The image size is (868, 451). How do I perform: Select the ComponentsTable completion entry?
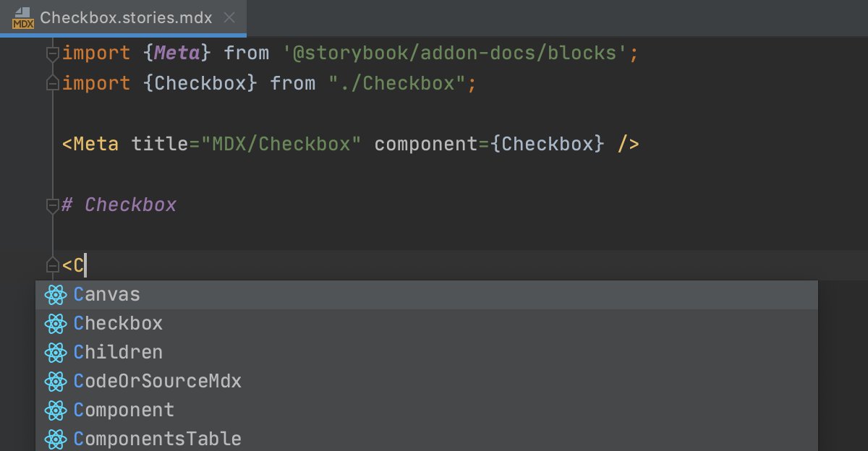coord(156,438)
